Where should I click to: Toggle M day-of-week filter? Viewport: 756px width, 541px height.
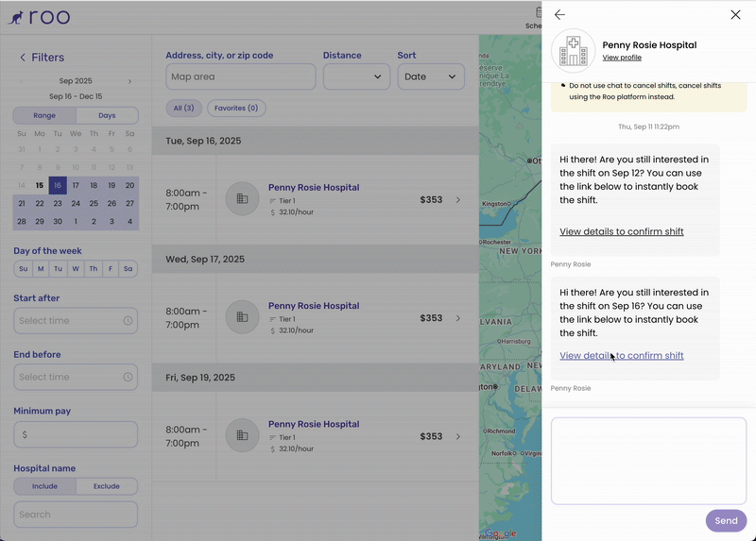[x=41, y=269]
